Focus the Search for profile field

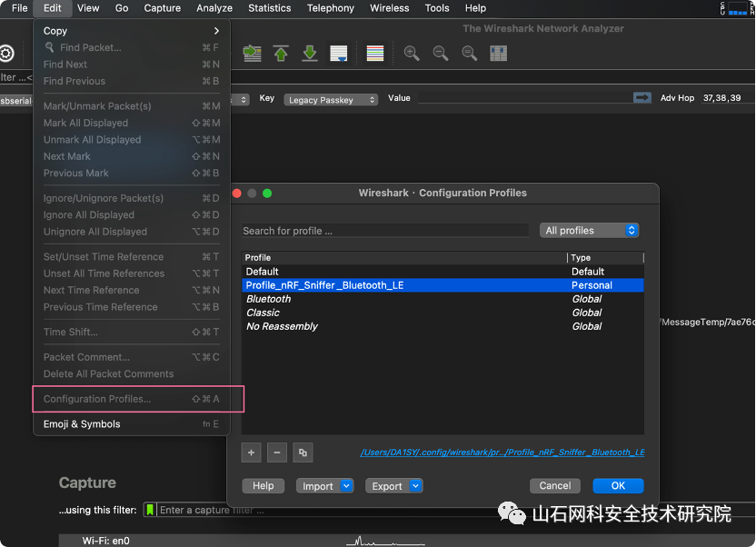click(x=385, y=231)
